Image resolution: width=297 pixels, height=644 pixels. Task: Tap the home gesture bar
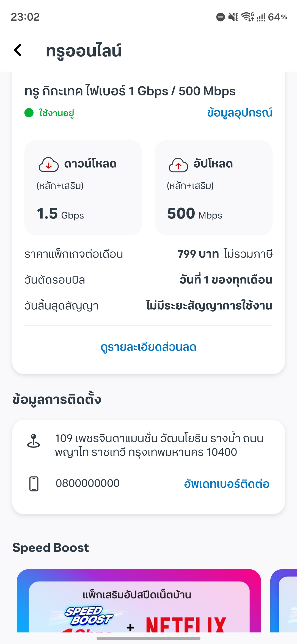click(148, 638)
